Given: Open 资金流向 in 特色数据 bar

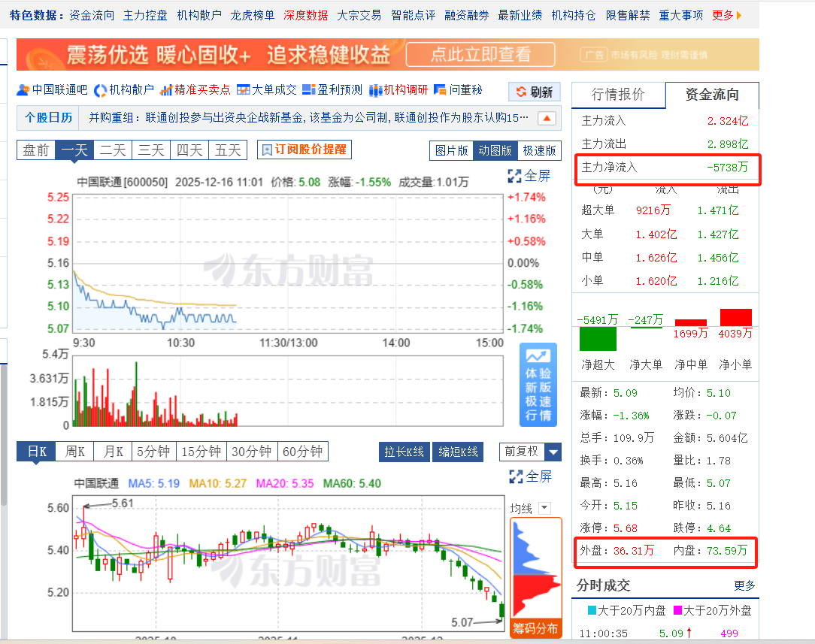Looking at the screenshot, I should pyautogui.click(x=92, y=16).
